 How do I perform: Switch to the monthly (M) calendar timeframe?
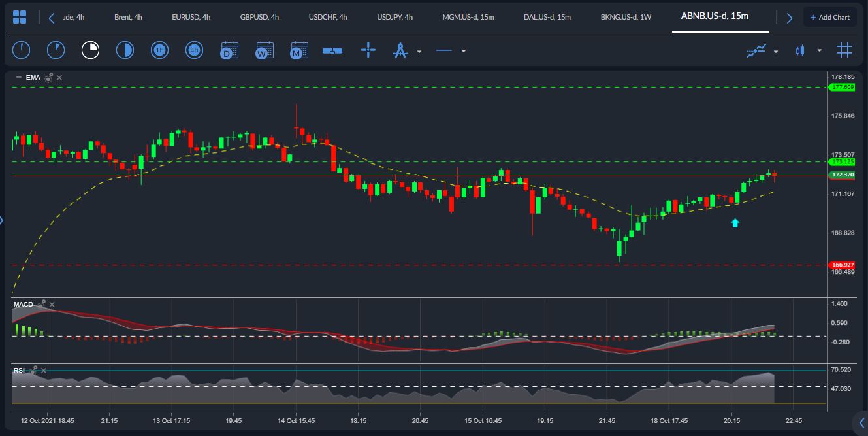(x=299, y=50)
